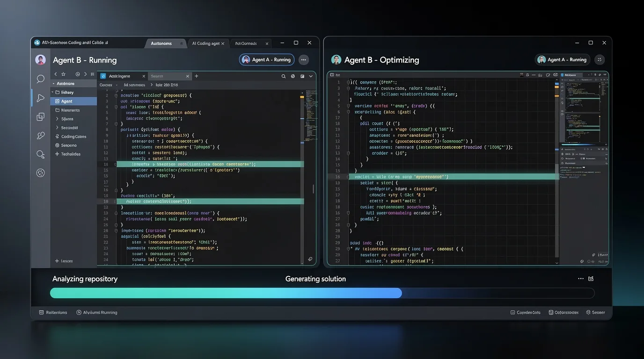Click the circular target icon in sidebar toolbar
Screen dimensions: 644x359
click(x=78, y=74)
